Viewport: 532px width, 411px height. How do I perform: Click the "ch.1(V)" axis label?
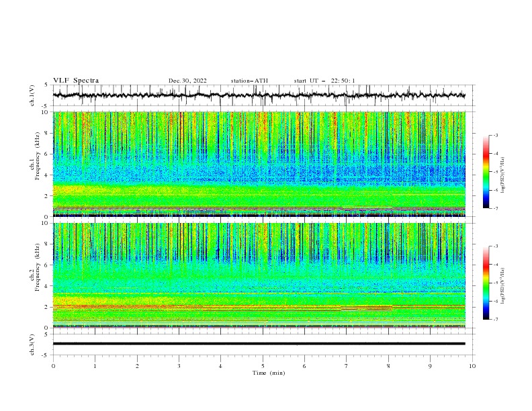tap(32, 95)
